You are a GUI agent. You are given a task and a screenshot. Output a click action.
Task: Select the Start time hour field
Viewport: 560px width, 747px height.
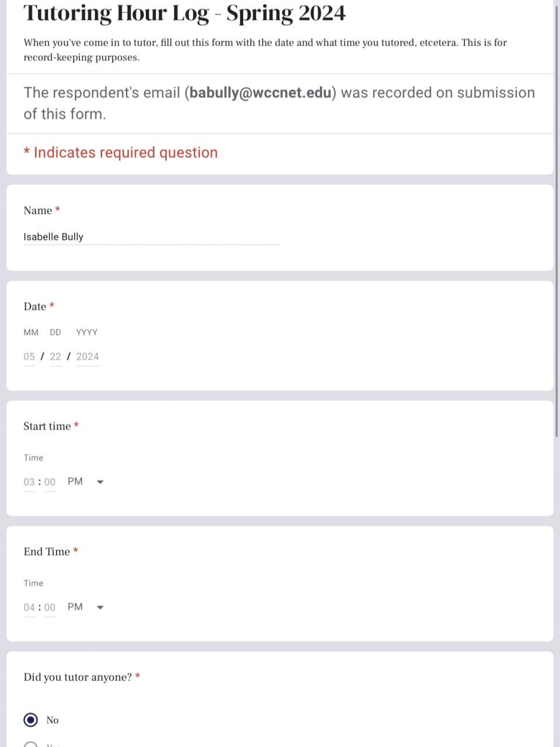(x=29, y=482)
